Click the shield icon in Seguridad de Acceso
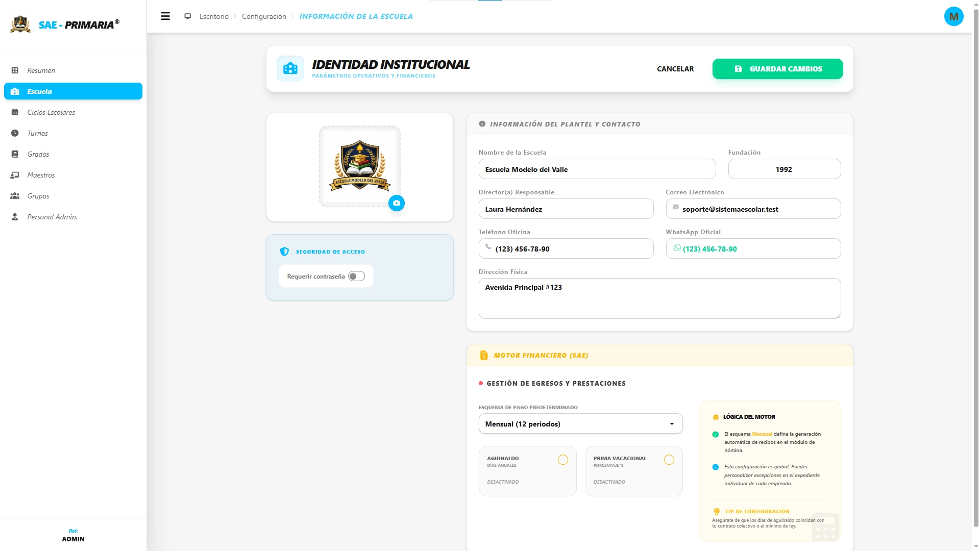The width and height of the screenshot is (980, 551). (285, 252)
